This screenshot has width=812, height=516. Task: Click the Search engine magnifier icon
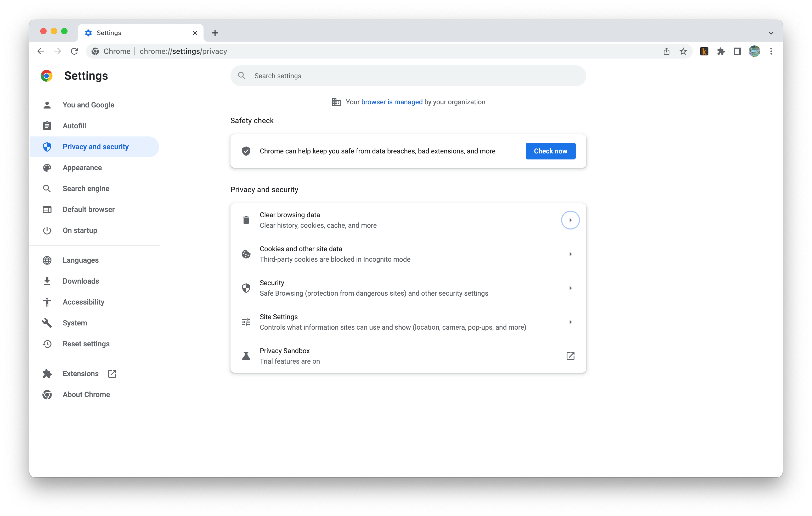(x=47, y=188)
